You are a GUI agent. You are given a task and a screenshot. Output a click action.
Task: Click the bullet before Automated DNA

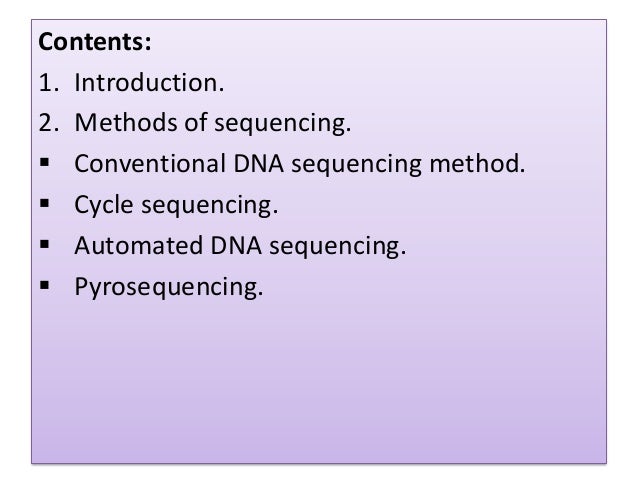45,244
